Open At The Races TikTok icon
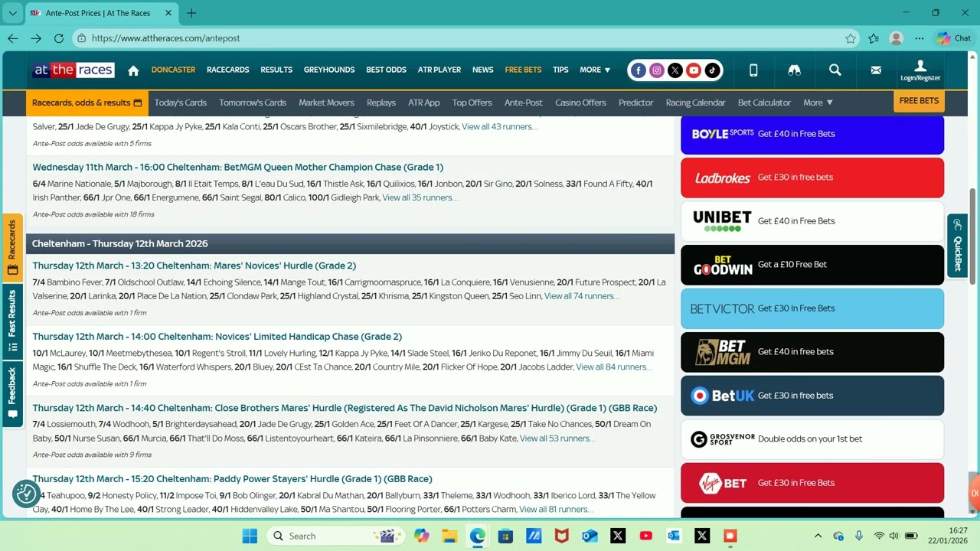The width and height of the screenshot is (980, 551). (712, 70)
